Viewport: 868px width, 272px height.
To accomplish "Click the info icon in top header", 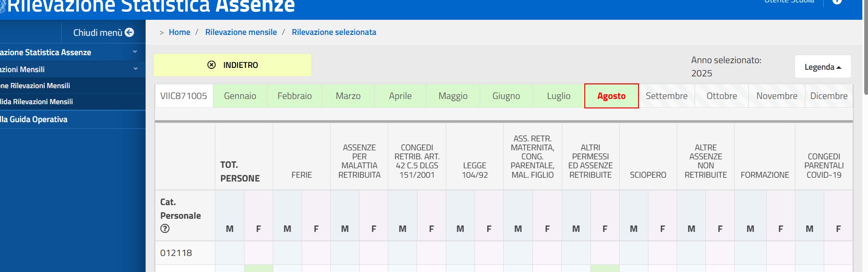I will [837, 1].
